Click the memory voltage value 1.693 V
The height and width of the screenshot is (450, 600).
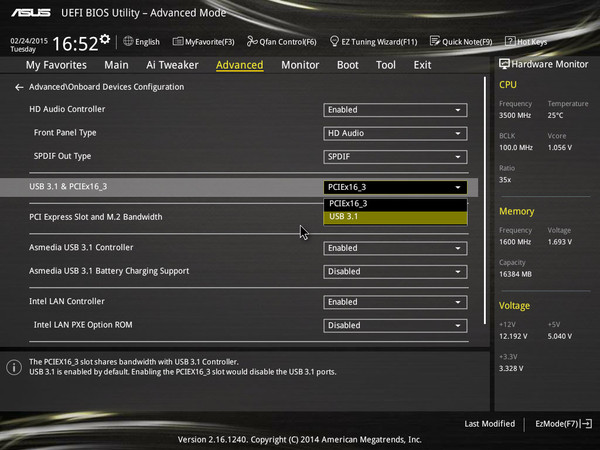pos(560,242)
